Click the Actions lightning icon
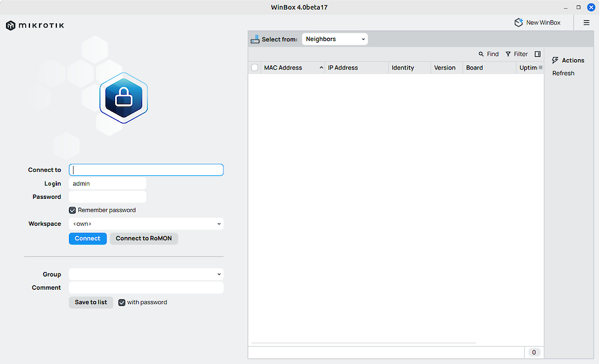This screenshot has height=364, width=599. pos(555,60)
